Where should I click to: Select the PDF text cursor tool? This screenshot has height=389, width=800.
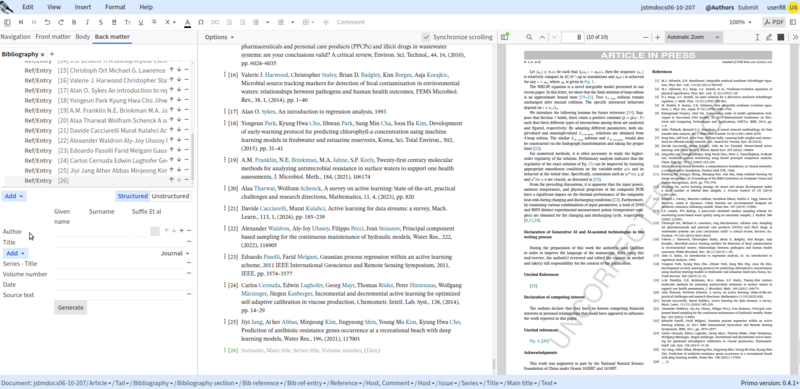coord(758,37)
